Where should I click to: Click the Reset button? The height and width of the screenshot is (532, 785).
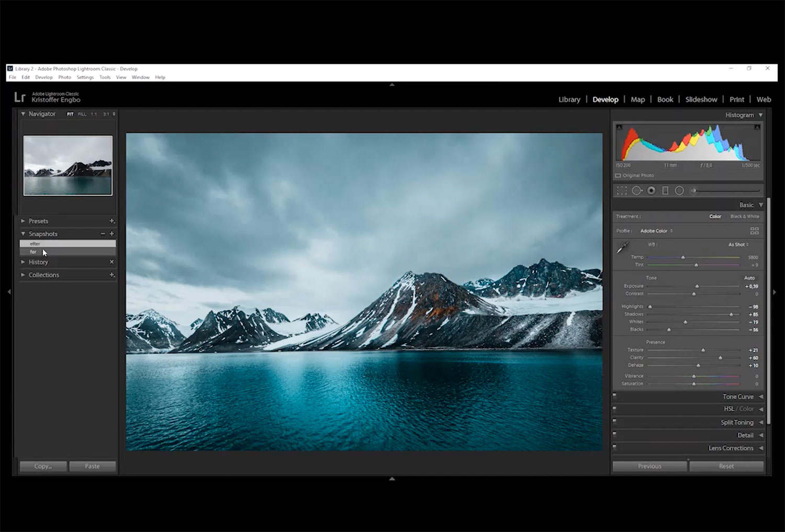726,466
